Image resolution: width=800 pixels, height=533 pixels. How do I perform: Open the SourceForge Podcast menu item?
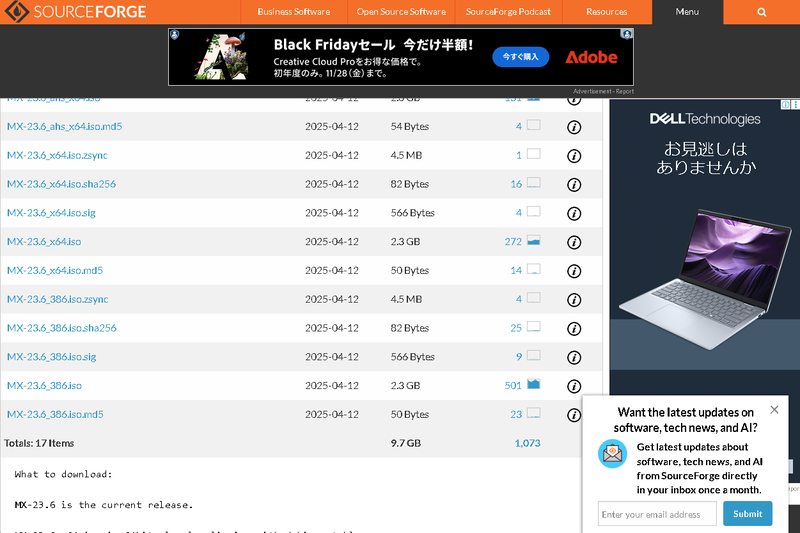click(x=508, y=12)
